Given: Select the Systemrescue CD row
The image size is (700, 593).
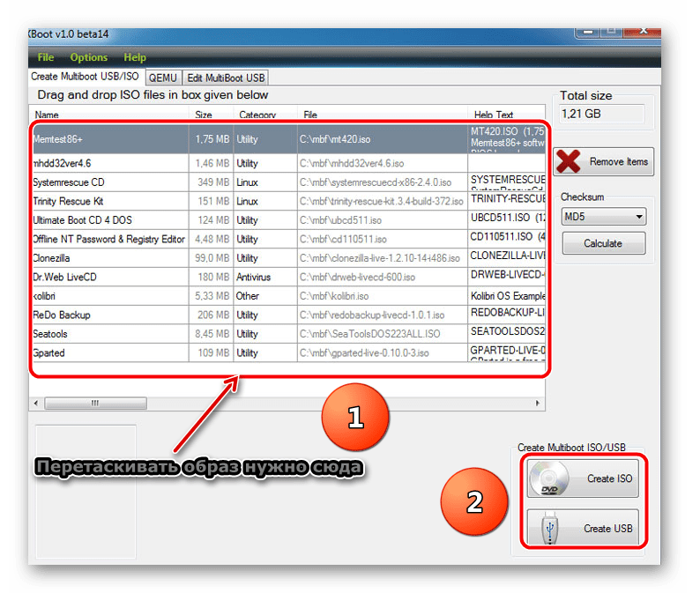Looking at the screenshot, I should 289,182.
